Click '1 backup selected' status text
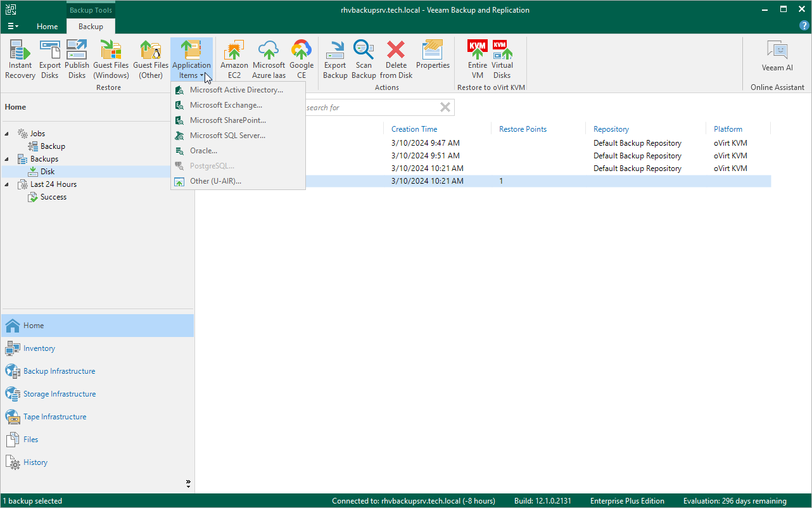The width and height of the screenshot is (812, 508). click(x=32, y=501)
